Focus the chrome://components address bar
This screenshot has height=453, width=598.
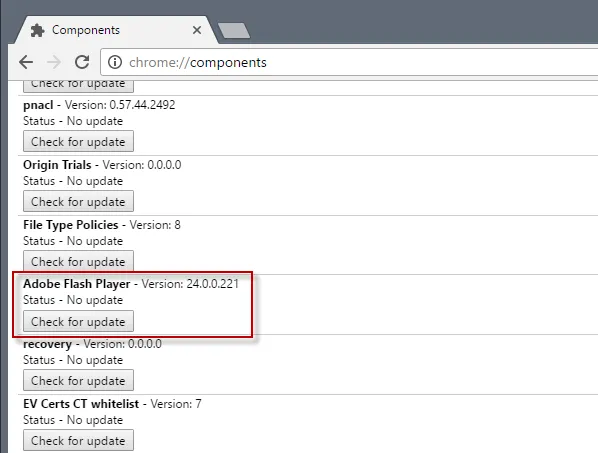pos(349,62)
